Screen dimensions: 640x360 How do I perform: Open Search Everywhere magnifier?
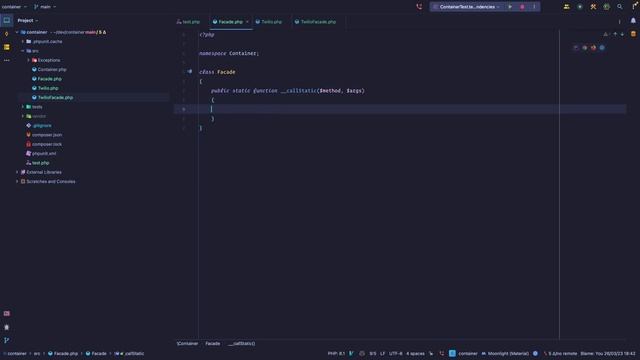click(620, 7)
